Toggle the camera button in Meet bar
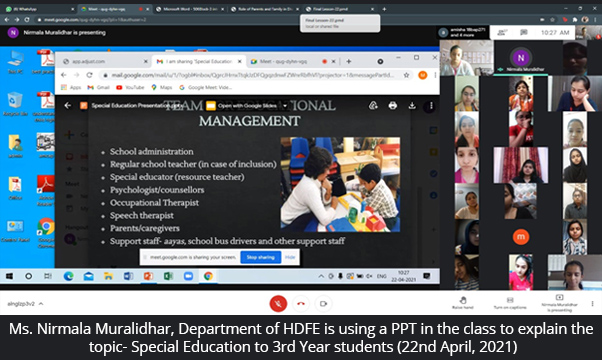The image size is (602, 360). pyautogui.click(x=323, y=304)
